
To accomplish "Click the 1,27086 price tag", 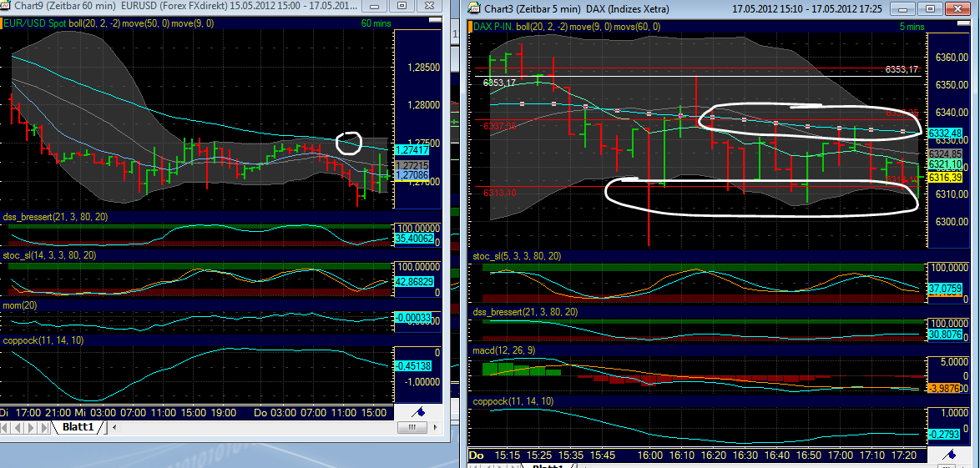I will [412, 175].
